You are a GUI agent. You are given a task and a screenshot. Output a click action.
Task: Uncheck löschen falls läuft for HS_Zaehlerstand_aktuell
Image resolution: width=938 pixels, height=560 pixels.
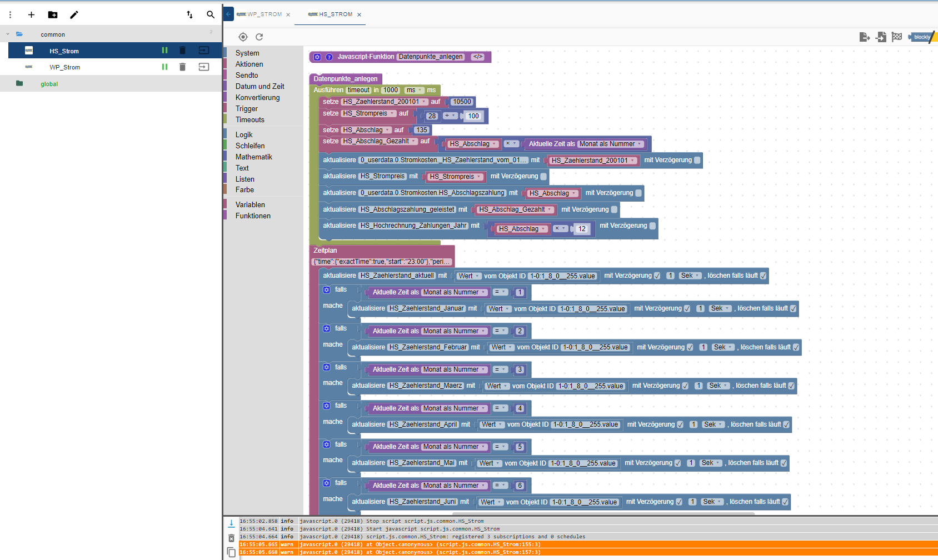pyautogui.click(x=763, y=276)
